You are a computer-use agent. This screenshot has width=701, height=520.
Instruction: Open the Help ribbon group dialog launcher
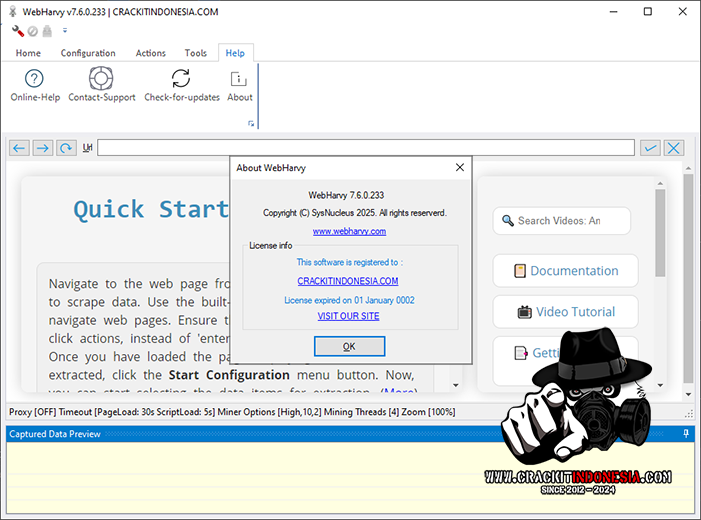click(x=251, y=123)
